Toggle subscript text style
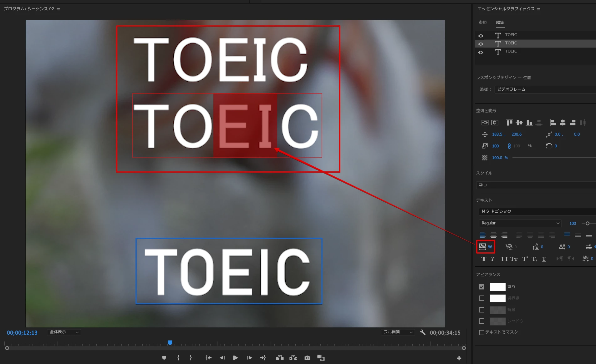596x364 pixels. pos(534,259)
